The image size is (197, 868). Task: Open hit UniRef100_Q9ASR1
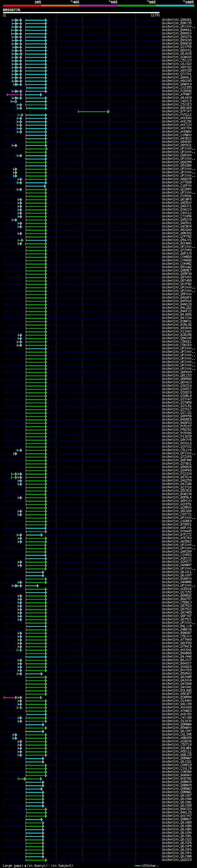(177, 20)
